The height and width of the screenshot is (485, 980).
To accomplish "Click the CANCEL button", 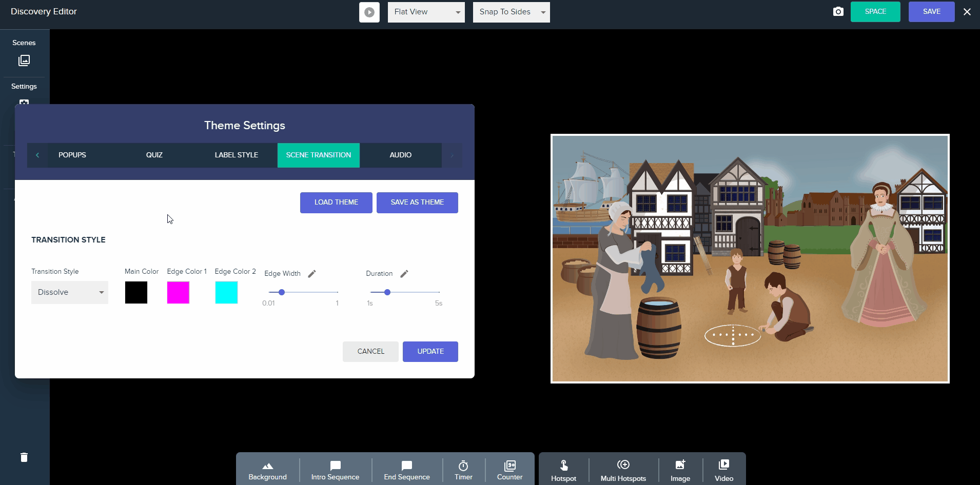I will pyautogui.click(x=370, y=352).
